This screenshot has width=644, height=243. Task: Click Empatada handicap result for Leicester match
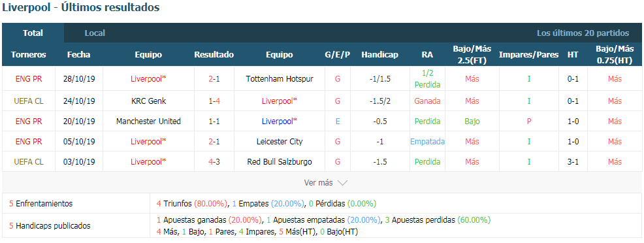(428, 142)
